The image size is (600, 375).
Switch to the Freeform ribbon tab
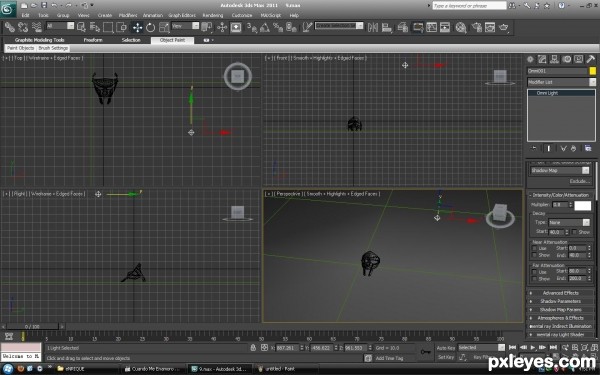[x=93, y=40]
